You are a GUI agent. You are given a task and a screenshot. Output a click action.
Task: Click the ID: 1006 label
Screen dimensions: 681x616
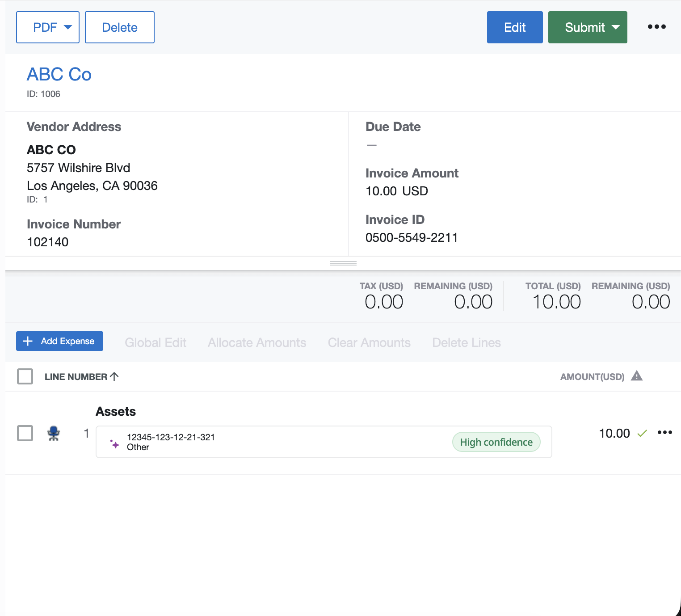click(x=43, y=94)
